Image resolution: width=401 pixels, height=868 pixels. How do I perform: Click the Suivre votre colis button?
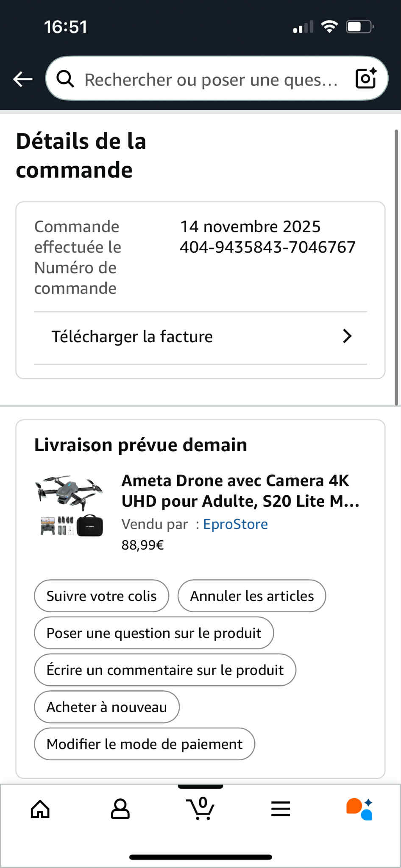pyautogui.click(x=102, y=596)
